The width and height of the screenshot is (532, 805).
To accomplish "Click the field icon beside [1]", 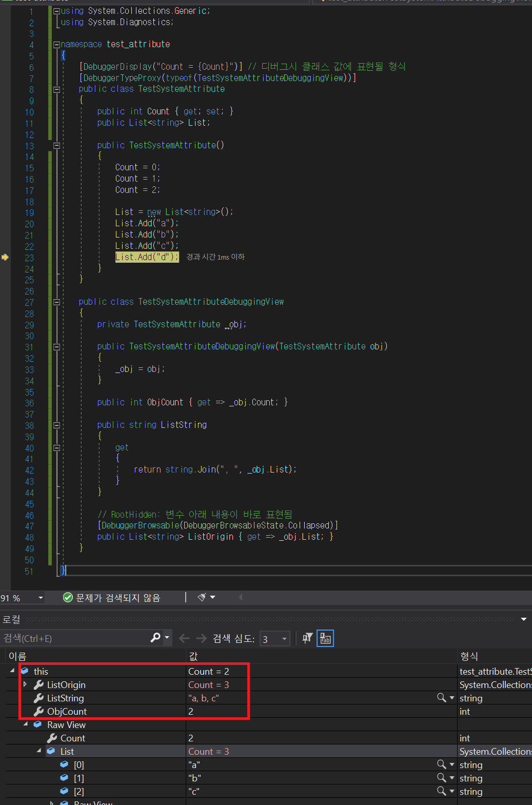I will (64, 777).
